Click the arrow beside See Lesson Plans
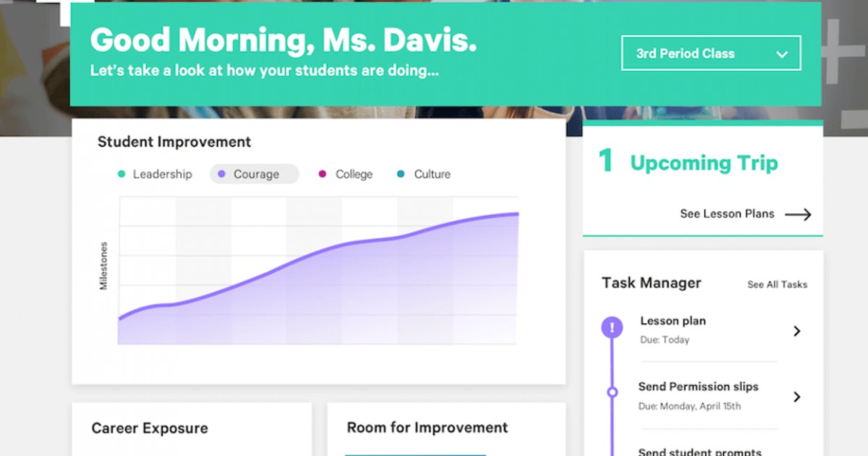Viewport: 868px width, 456px height. point(798,214)
